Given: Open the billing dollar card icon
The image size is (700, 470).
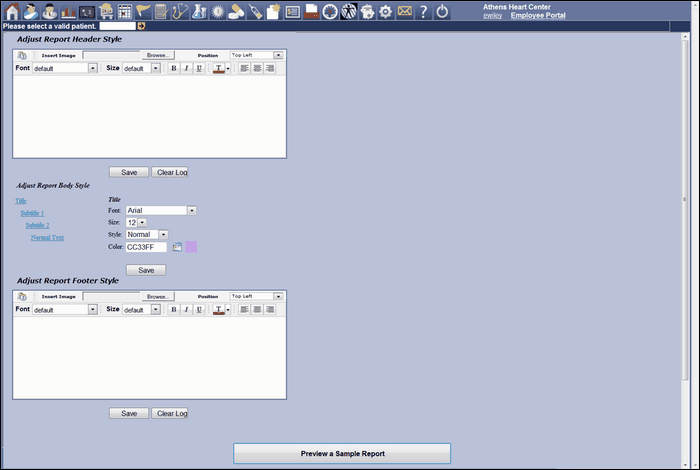Looking at the screenshot, I should (292, 12).
